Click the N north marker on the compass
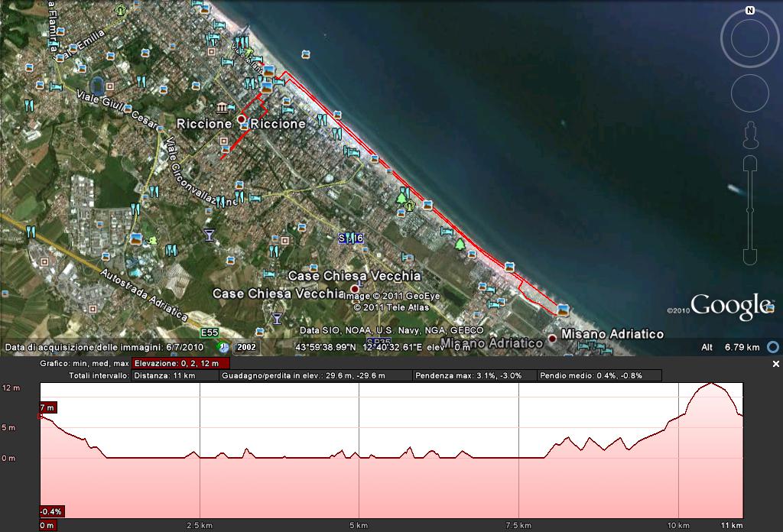 pyautogui.click(x=749, y=10)
